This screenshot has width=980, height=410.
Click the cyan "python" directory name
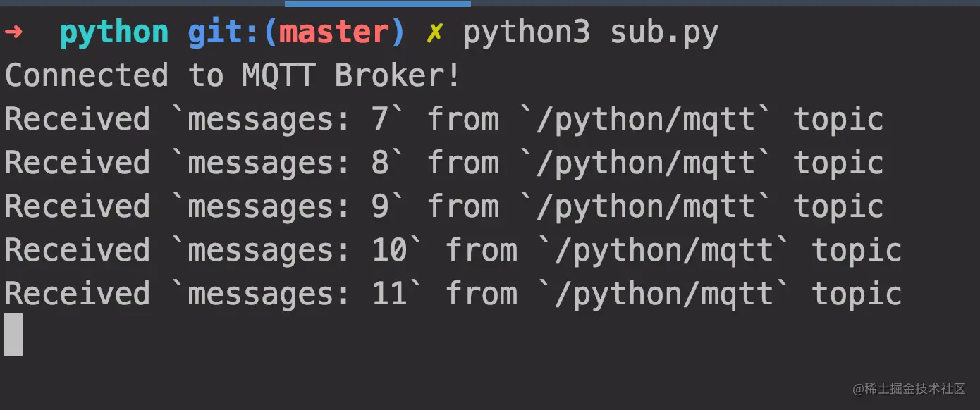(x=114, y=33)
